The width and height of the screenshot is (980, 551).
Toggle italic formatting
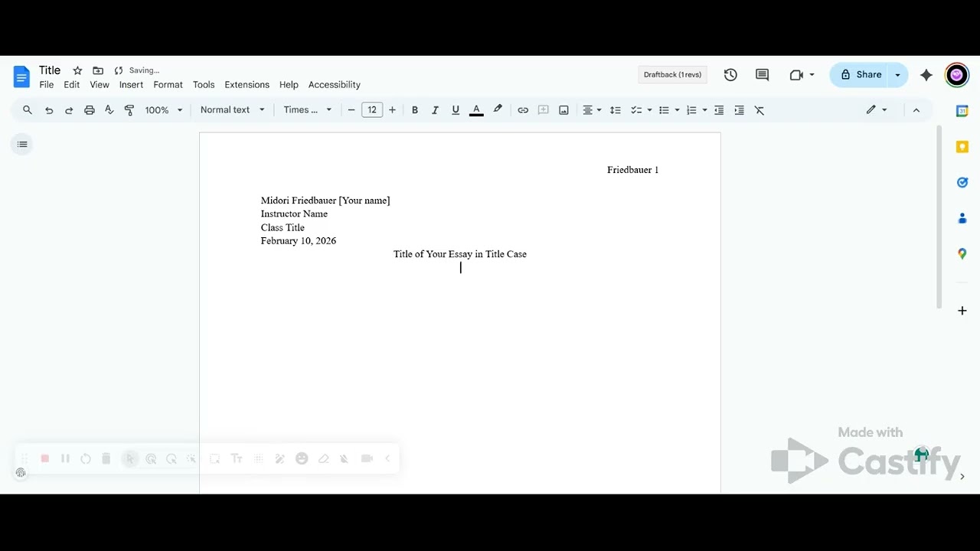[x=435, y=110]
